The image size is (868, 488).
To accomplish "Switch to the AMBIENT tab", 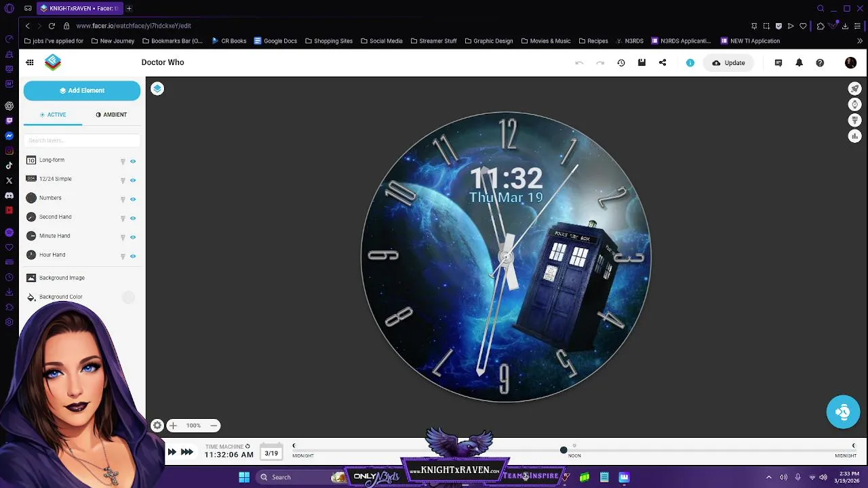I will pyautogui.click(x=111, y=115).
